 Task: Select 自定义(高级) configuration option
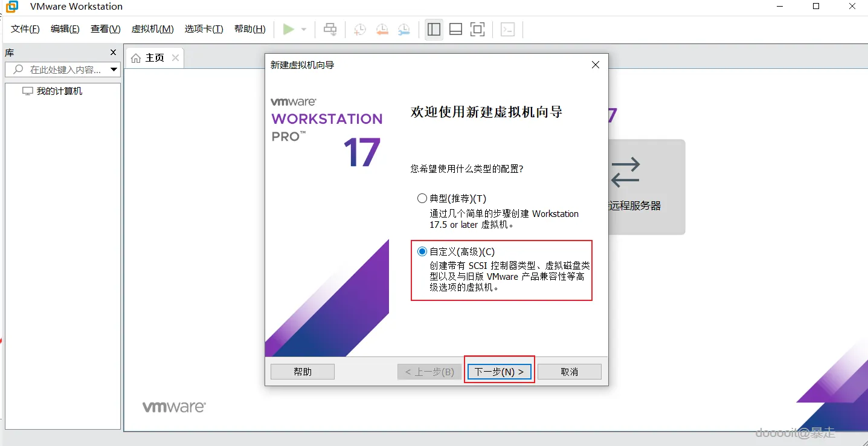pos(421,251)
